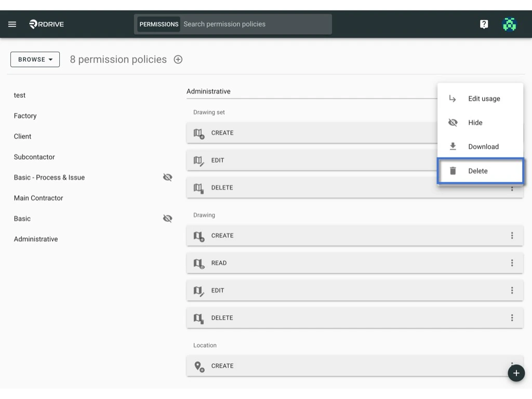Click the add policy plus icon beside heading
This screenshot has height=399, width=532.
coord(178,59)
